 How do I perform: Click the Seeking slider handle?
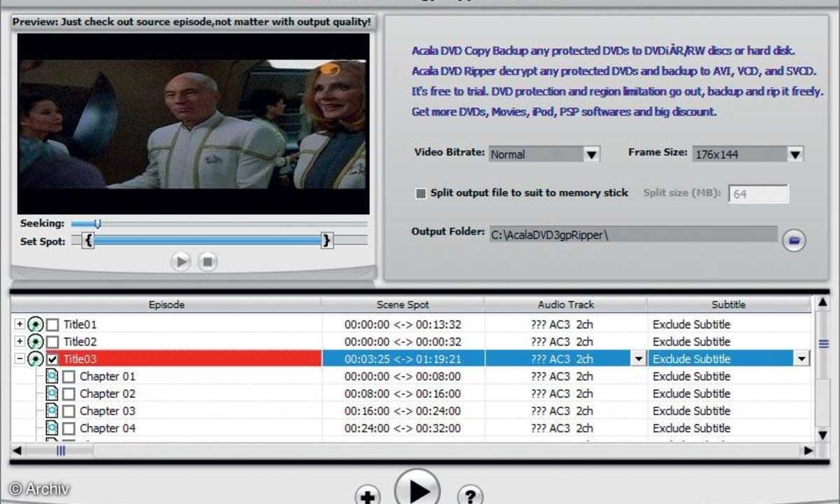point(97,223)
